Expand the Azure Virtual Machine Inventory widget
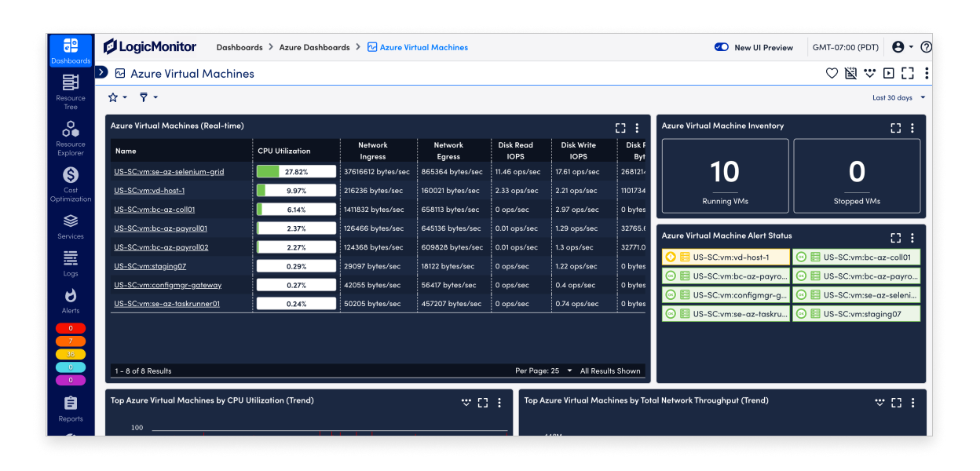980x471 pixels. 896,126
